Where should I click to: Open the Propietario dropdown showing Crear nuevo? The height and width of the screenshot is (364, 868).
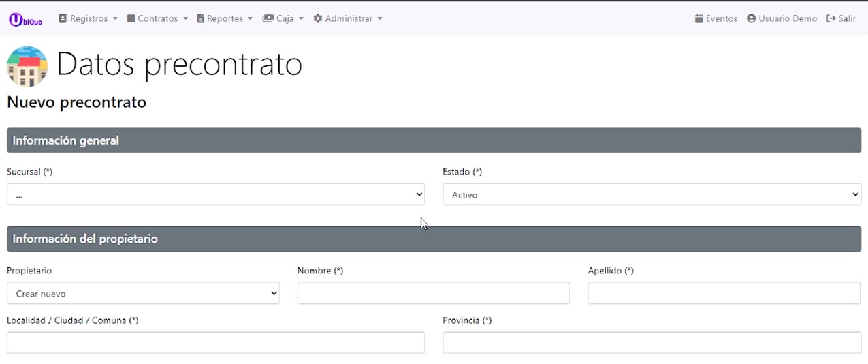coord(143,293)
